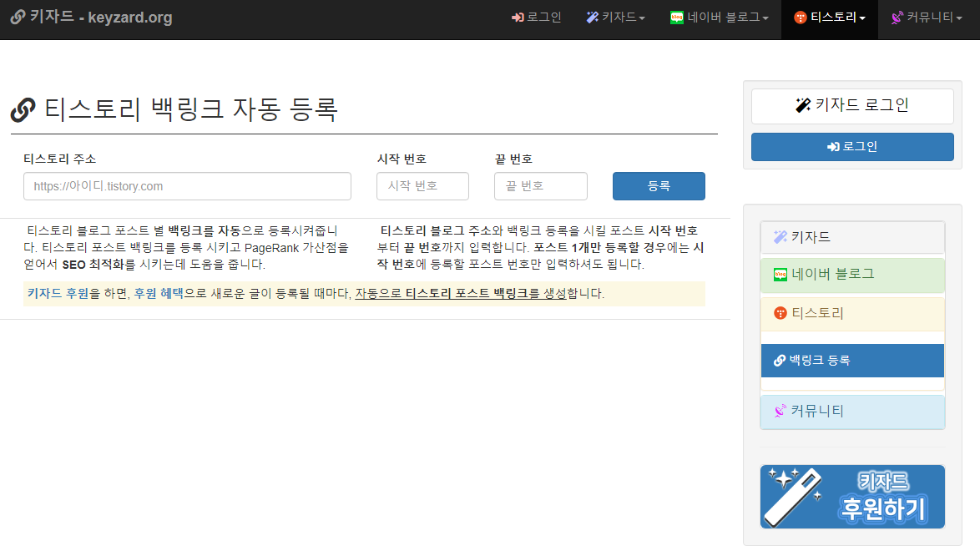Image resolution: width=980 pixels, height=556 pixels.
Task: Click the chain link icon in page heading
Action: click(x=23, y=110)
